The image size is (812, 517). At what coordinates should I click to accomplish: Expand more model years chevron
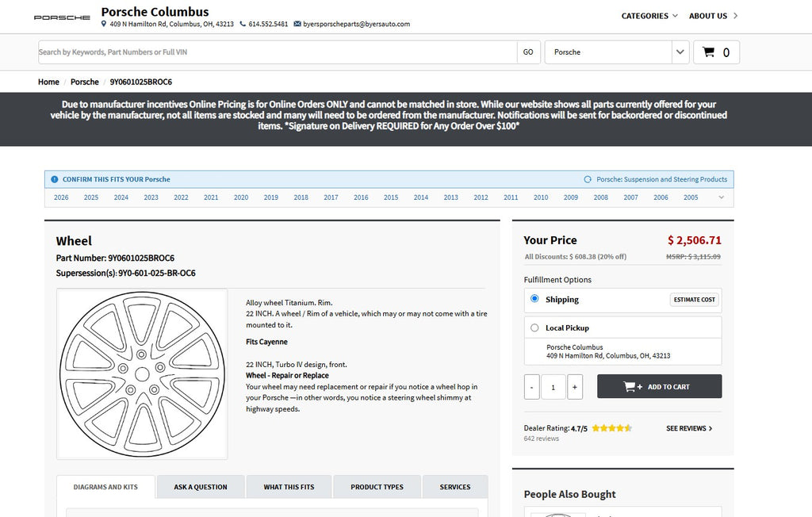(x=721, y=197)
